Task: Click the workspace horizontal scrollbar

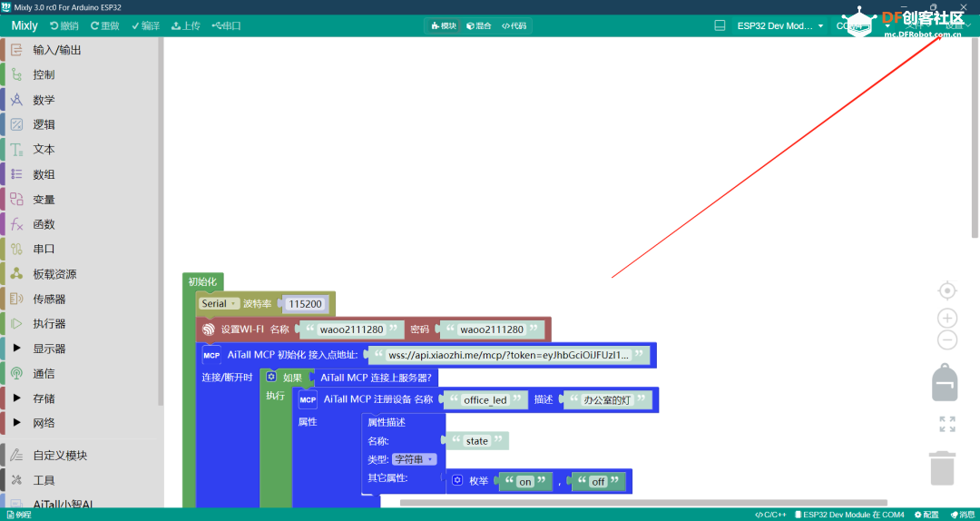Action: 643,503
